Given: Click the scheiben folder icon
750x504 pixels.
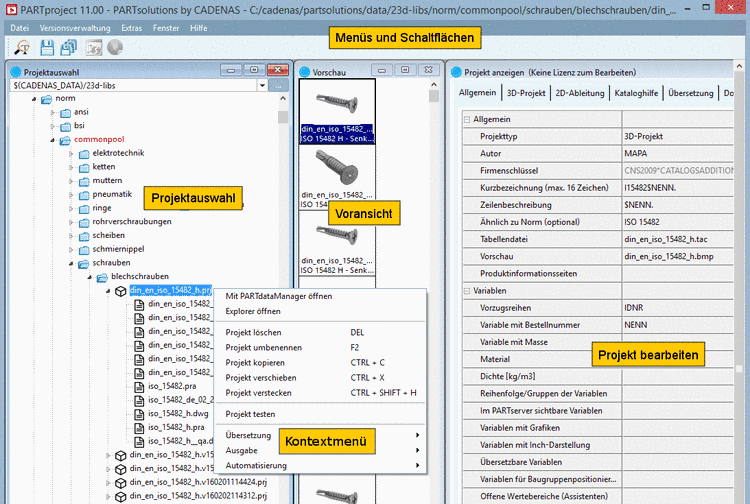Looking at the screenshot, I should [x=84, y=236].
